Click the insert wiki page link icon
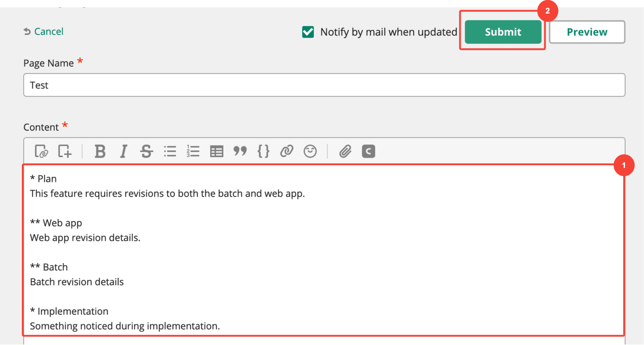Screen dimensions: 644x345 click(41, 151)
